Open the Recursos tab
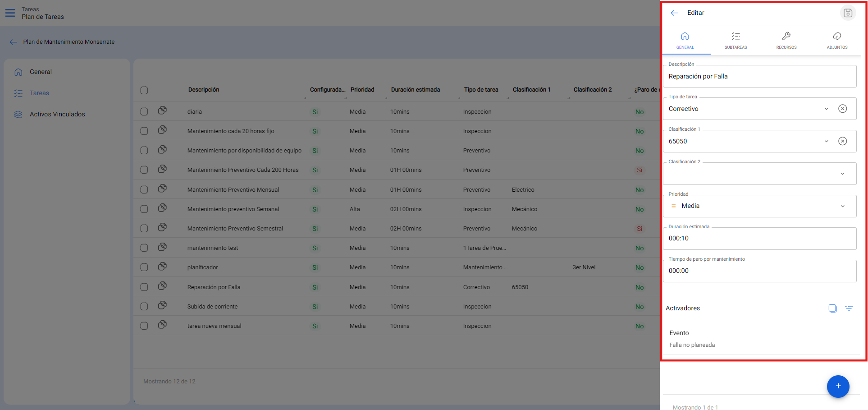The image size is (868, 410). click(786, 40)
